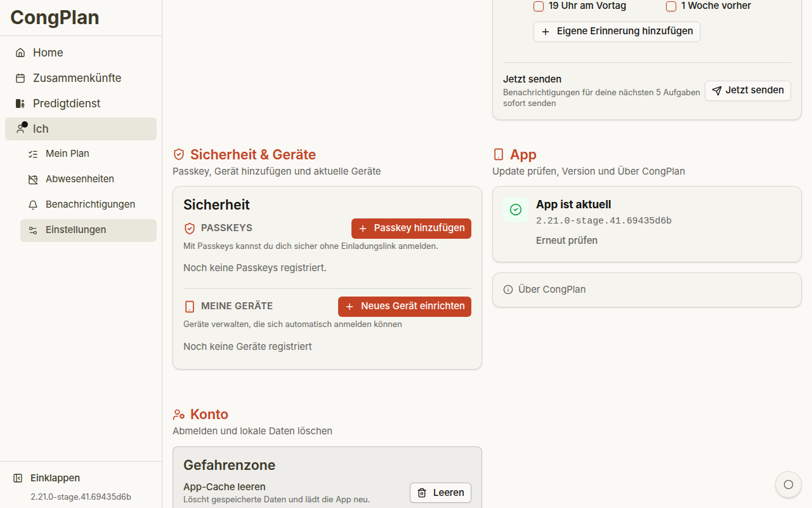Click App card version number text

tap(604, 221)
